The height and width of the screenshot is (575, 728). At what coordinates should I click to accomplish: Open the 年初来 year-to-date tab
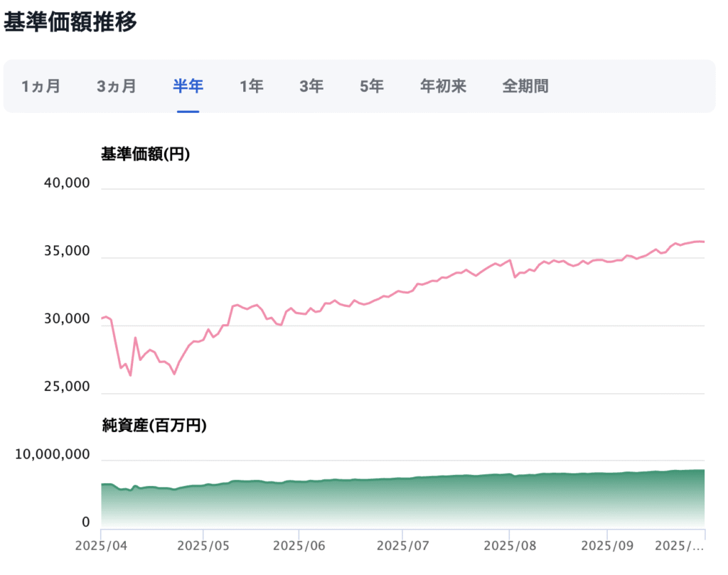click(443, 87)
